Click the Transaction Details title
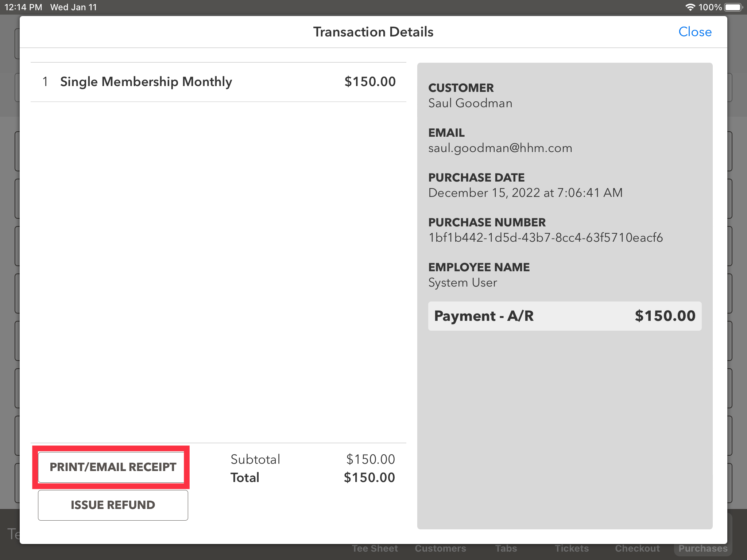Viewport: 747px width, 560px height. click(x=373, y=32)
